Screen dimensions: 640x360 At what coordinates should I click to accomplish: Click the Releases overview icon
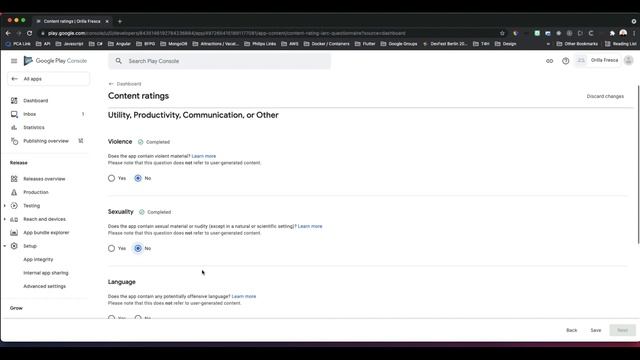[x=14, y=179]
